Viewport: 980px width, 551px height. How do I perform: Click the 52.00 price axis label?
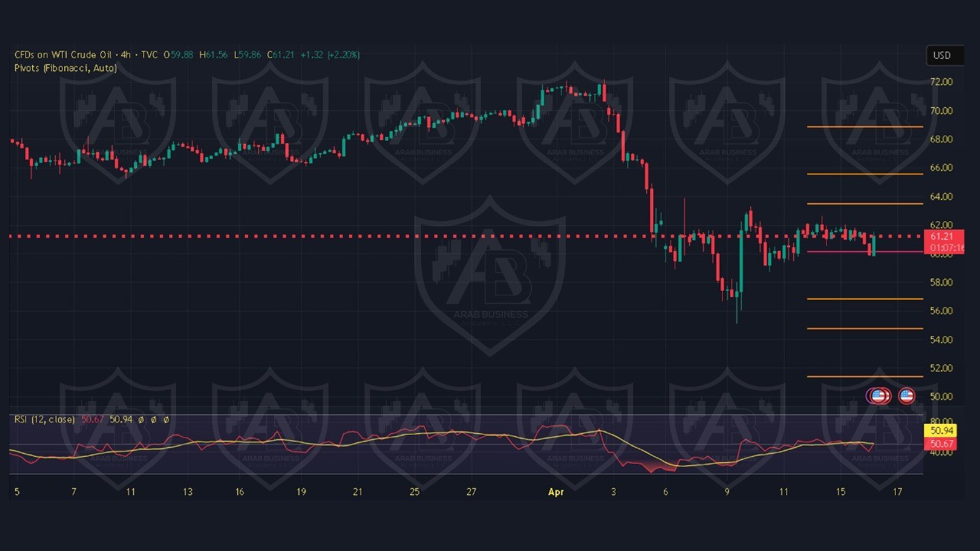point(942,368)
